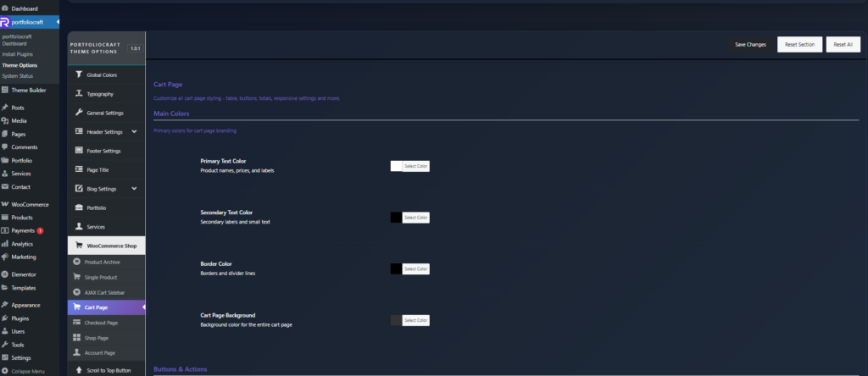Click the Elementor icon in admin sidebar
Screen dimensions: 868x376
[5, 274]
